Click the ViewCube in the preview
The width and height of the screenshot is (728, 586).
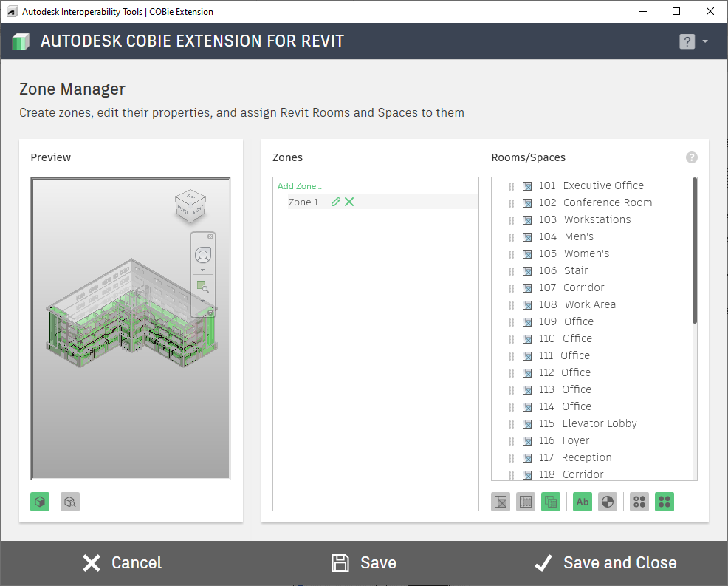tap(190, 205)
